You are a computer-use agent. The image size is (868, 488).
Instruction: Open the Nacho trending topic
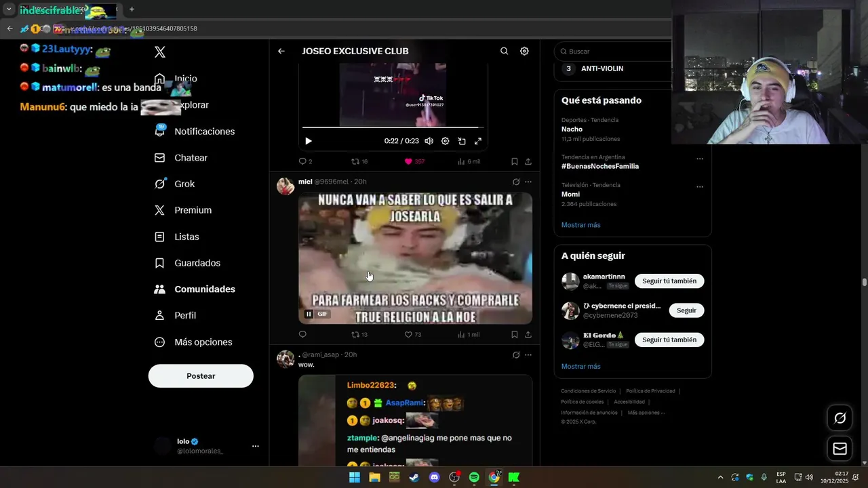(572, 129)
